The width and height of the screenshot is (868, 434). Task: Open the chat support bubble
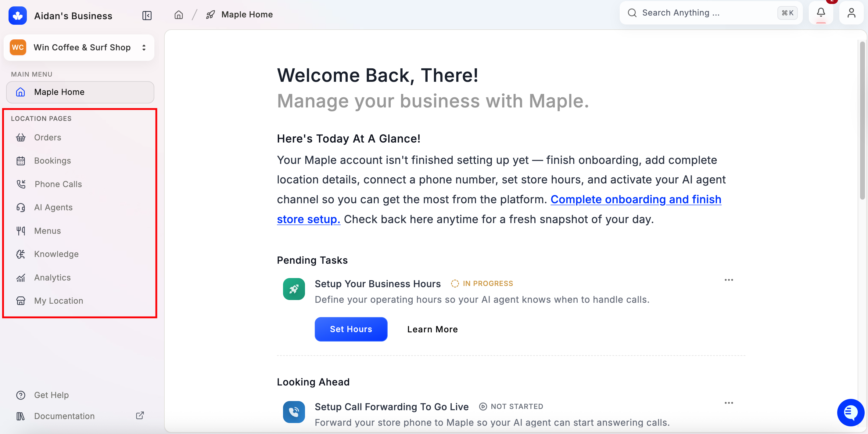tap(851, 412)
